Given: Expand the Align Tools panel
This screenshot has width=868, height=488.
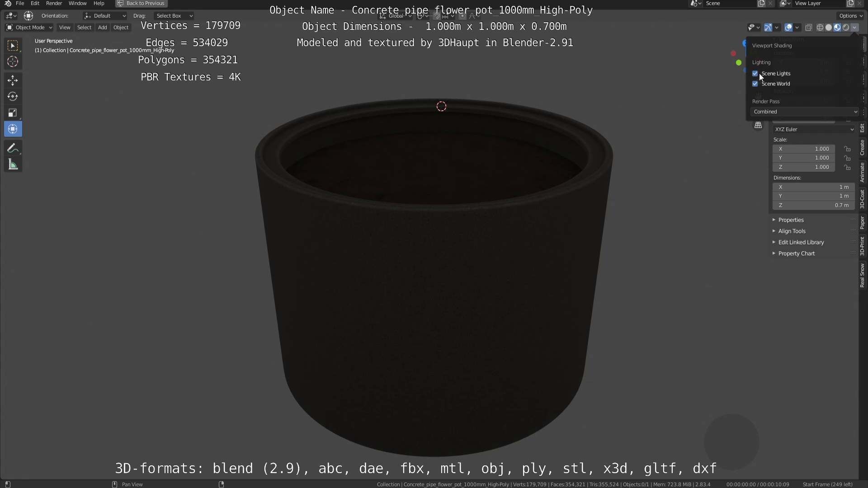Looking at the screenshot, I should (792, 231).
